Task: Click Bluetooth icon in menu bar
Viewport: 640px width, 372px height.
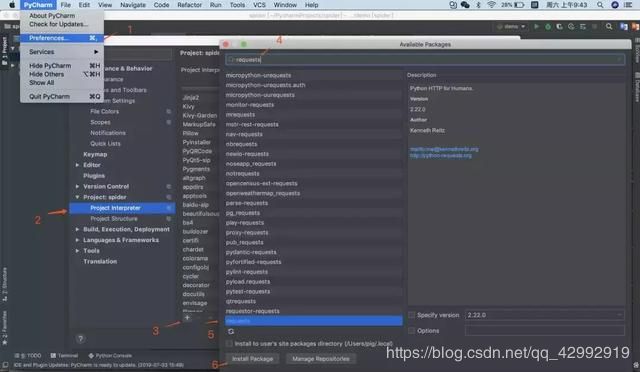Action: point(478,5)
